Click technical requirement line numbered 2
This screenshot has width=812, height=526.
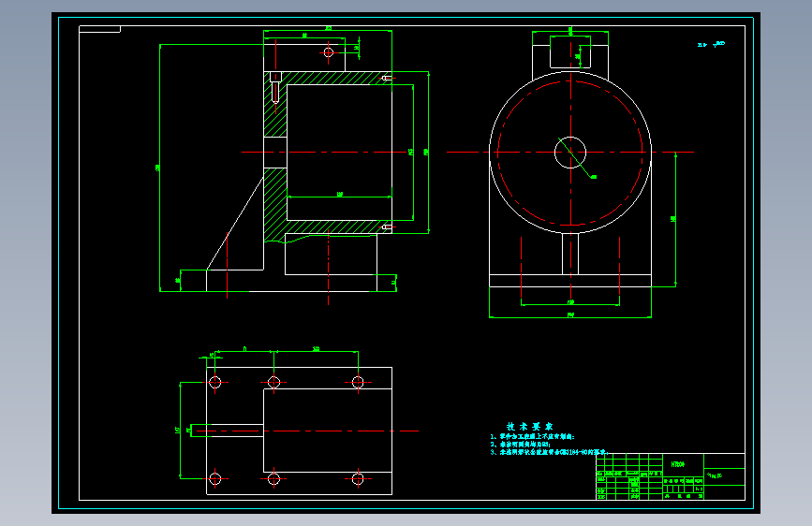pyautogui.click(x=521, y=445)
